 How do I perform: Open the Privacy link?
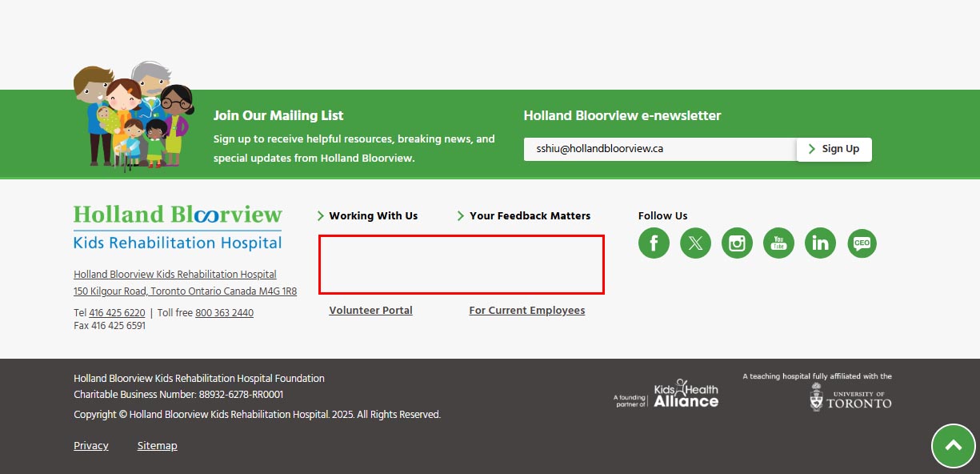[90, 446]
